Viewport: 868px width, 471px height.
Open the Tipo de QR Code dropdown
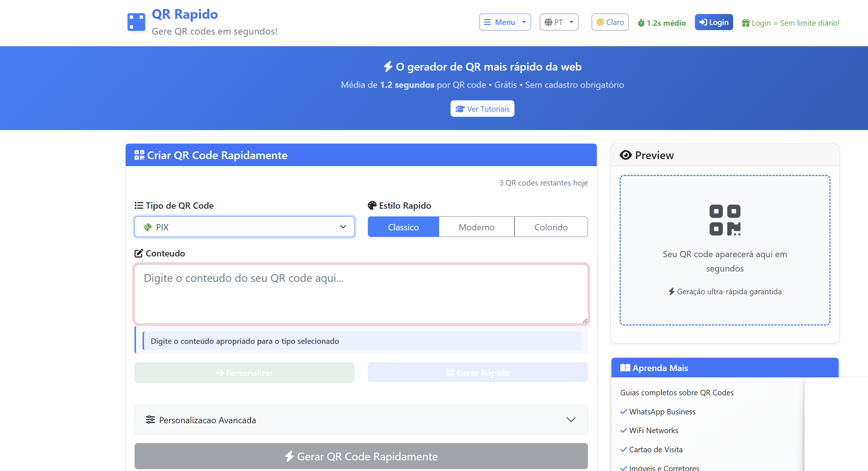[x=244, y=227]
